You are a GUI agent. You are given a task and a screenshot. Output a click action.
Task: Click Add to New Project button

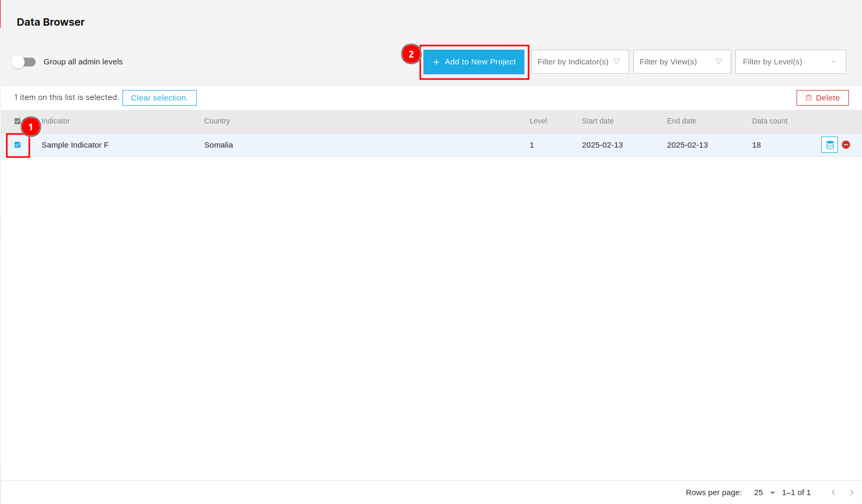[474, 62]
